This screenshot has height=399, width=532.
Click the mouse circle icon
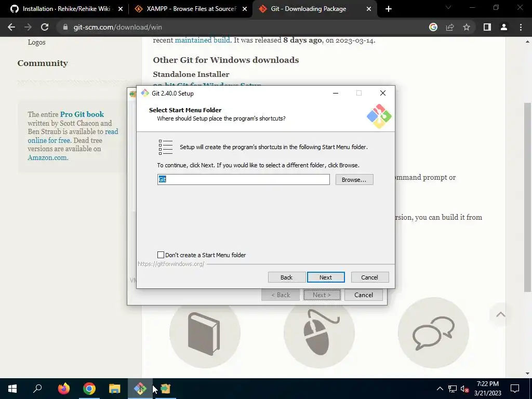pos(320,333)
